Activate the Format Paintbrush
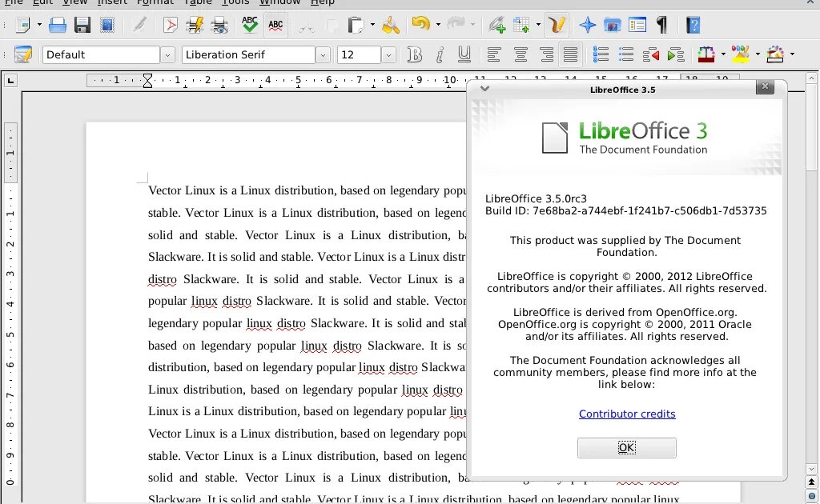The image size is (820, 504). click(x=391, y=25)
